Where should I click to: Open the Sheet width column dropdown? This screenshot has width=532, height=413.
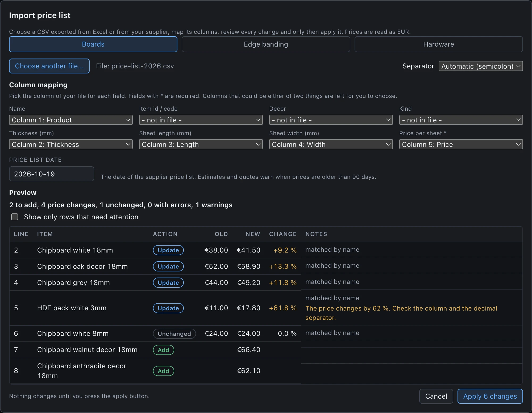[x=331, y=144]
